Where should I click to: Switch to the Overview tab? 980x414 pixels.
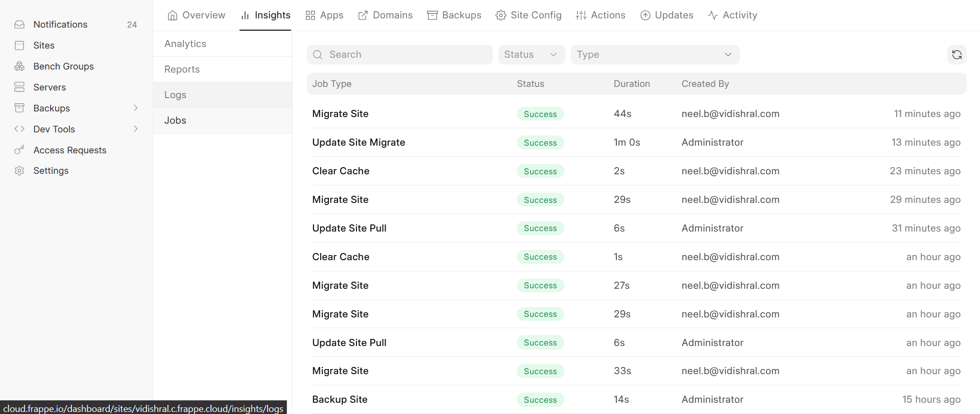197,15
